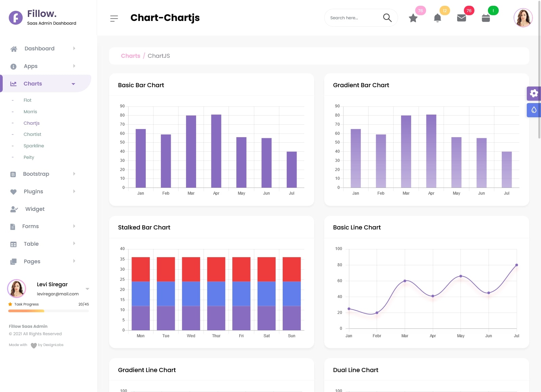Open the droplet theme color button
Screen dimensions: 541x392
[x=534, y=110]
